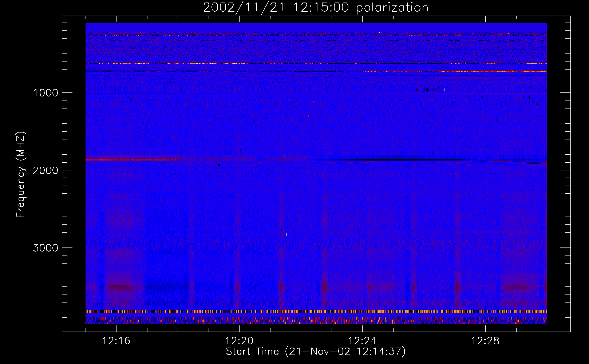Click the 12:24 time tick label
This screenshot has height=364, width=589.
[362, 341]
